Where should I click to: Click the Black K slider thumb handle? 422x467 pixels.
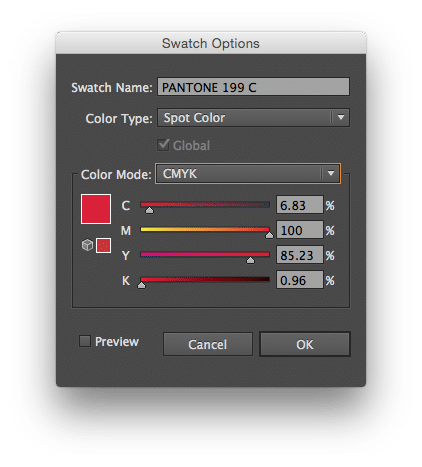click(x=141, y=285)
